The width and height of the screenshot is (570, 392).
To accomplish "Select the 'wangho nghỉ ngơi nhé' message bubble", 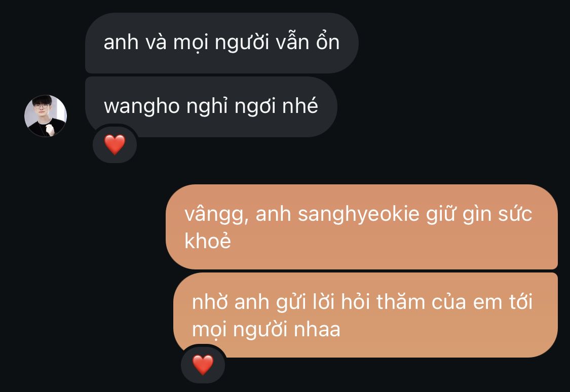I will [211, 106].
